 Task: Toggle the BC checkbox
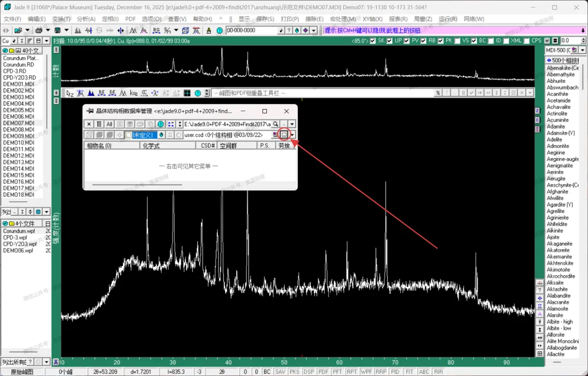(474, 41)
